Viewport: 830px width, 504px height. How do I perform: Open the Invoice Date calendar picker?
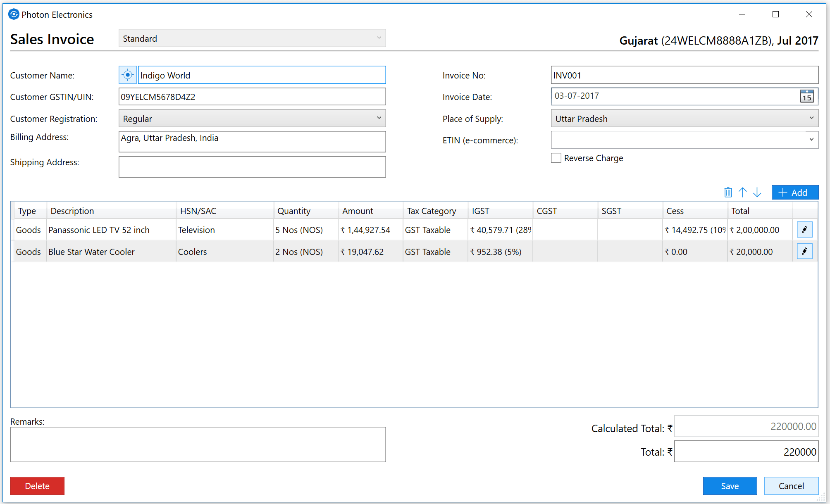(x=806, y=96)
